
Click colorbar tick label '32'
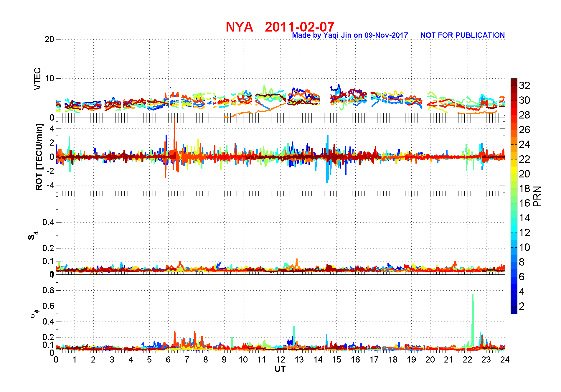pos(524,85)
